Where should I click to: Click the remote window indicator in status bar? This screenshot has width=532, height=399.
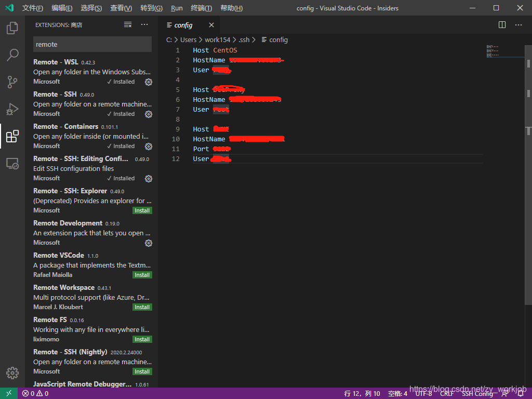point(8,393)
